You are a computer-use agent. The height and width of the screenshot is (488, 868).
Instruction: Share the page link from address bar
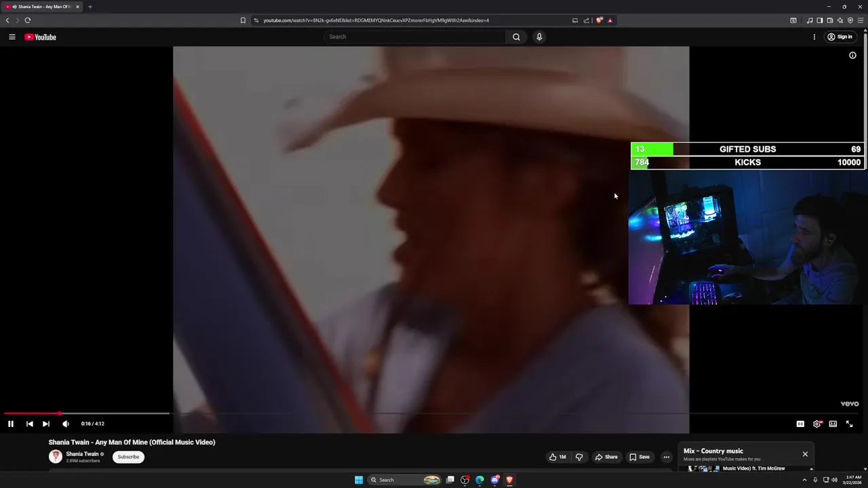point(587,20)
